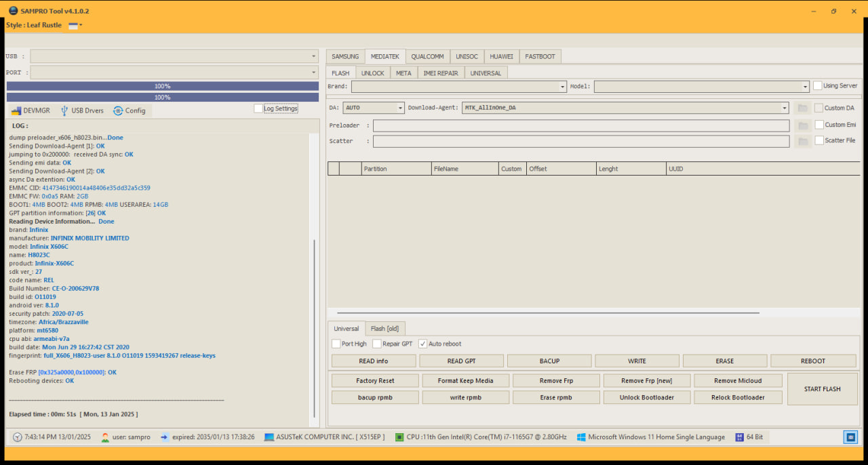Open the IMEI REPAIR tab
Screen dimensions: 868x465
[441, 73]
